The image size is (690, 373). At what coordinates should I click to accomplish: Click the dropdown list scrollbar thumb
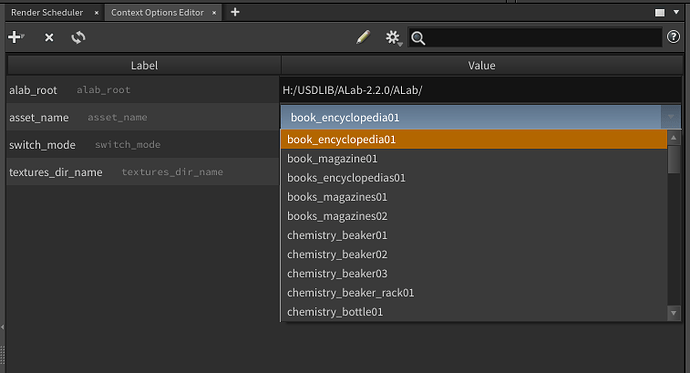coord(673,159)
